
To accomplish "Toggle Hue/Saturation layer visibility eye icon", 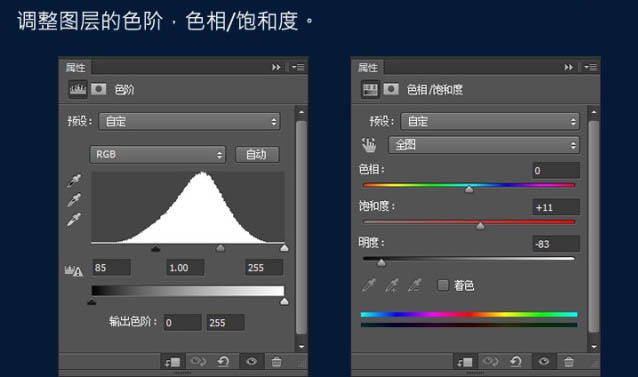I will [544, 361].
